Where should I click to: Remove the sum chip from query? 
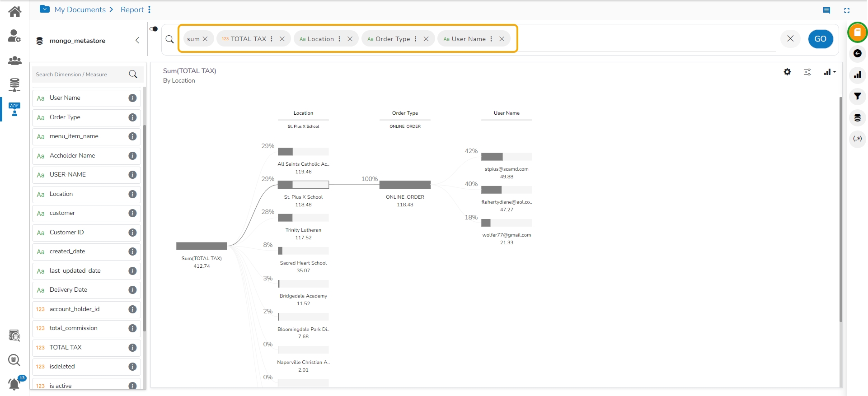[205, 39]
